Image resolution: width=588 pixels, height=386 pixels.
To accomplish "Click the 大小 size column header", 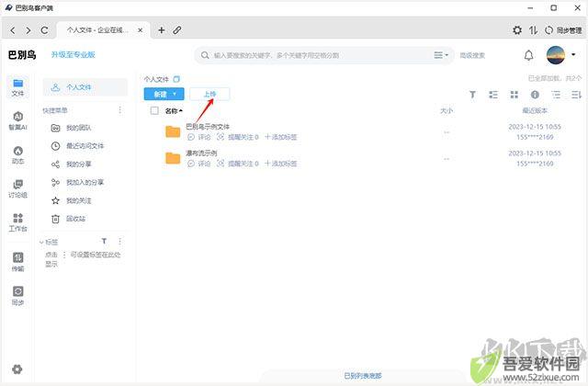I will tap(447, 110).
